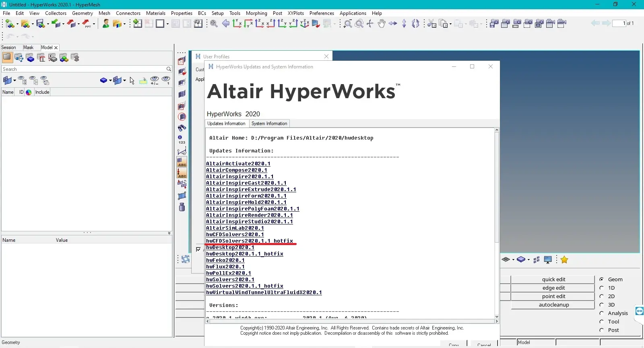
Task: Select the Pan hand tool
Action: [x=382, y=24]
